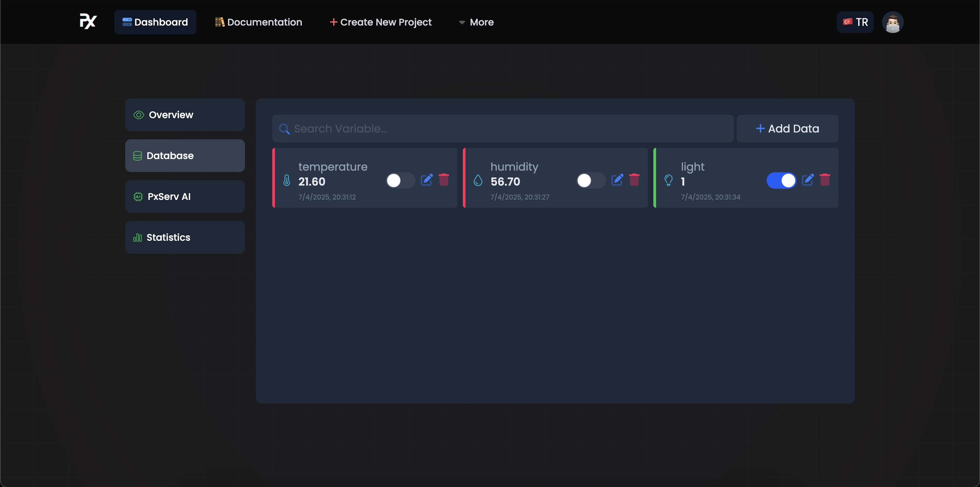Click the search magnifier icon
Screen dimensions: 980x487
click(284, 129)
